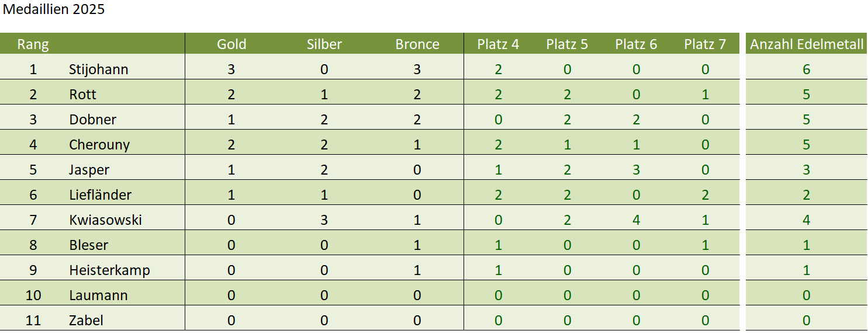Select the 'Kwiasowski' name cell
Image resolution: width=868 pixels, height=334 pixels.
click(x=105, y=220)
